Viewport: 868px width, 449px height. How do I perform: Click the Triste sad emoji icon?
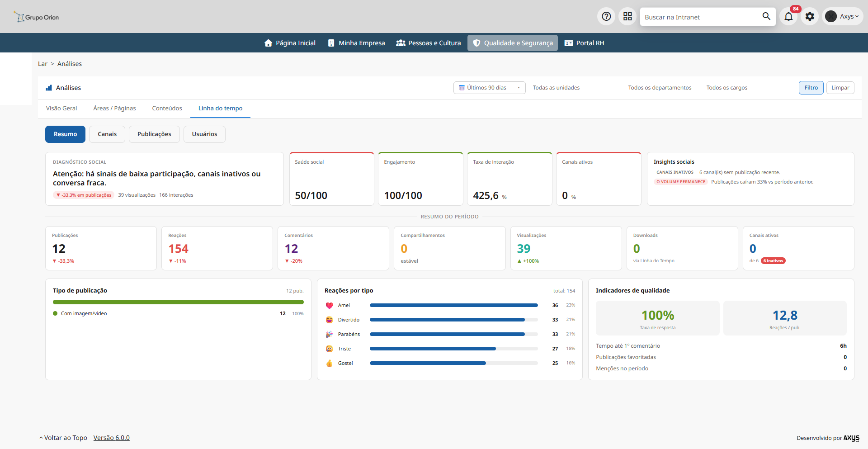[329, 349]
